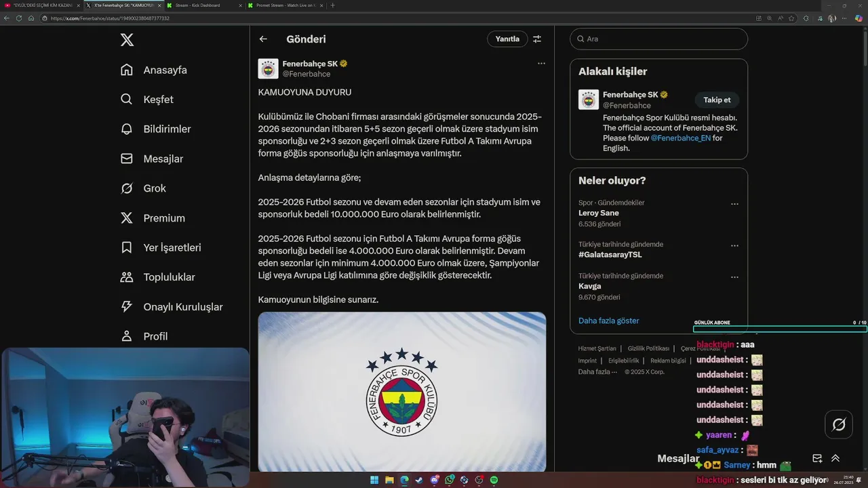The width and height of the screenshot is (868, 488).
Task: Open options for Kavga trend
Action: 734,277
